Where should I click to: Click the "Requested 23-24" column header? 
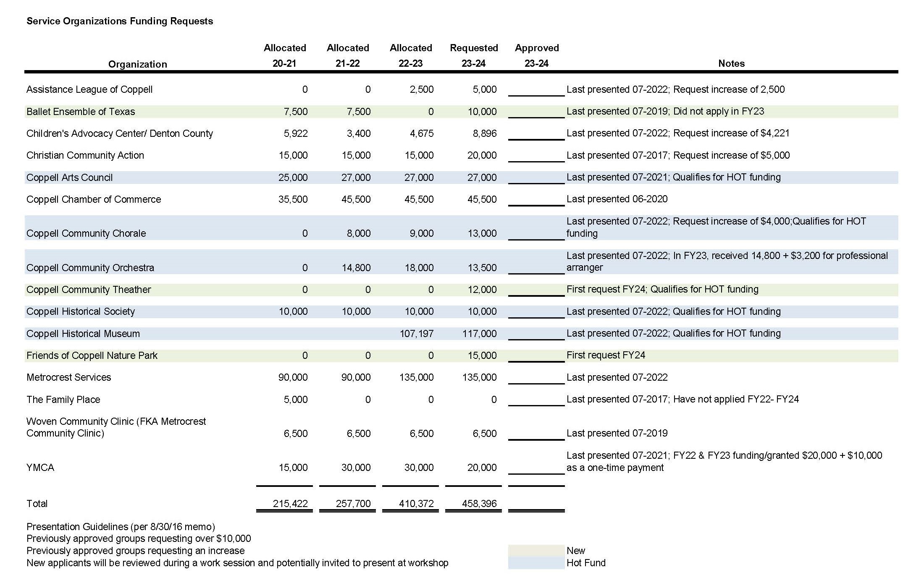[x=474, y=55]
